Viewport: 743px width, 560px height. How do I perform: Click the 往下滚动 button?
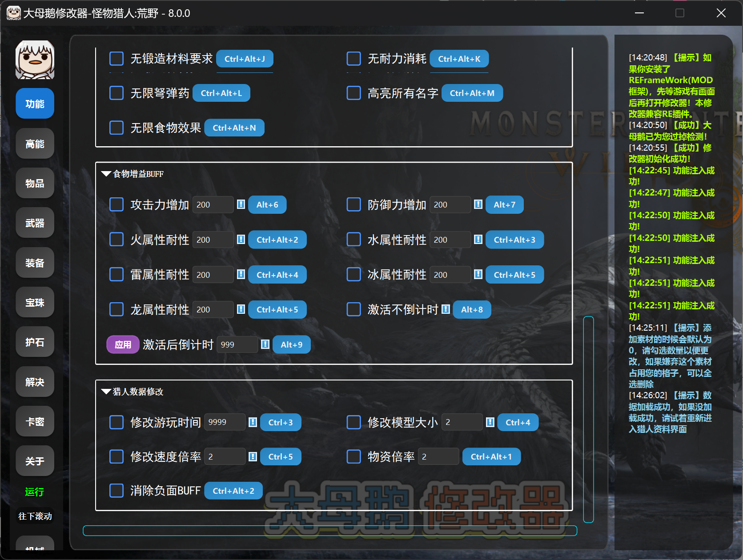[35, 516]
